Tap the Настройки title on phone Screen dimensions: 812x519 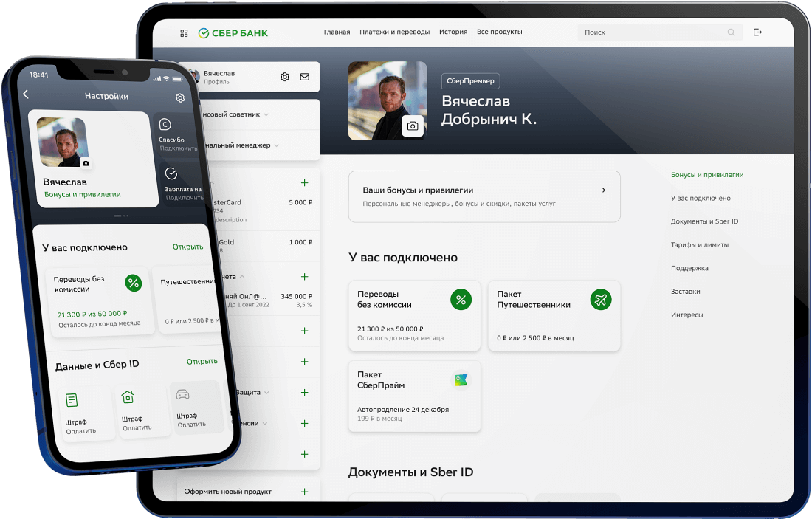coord(107,96)
